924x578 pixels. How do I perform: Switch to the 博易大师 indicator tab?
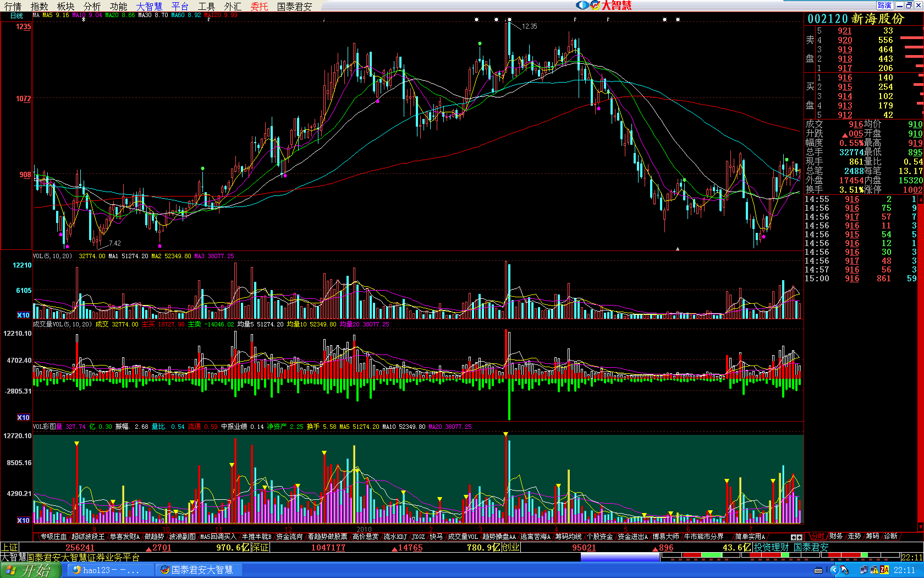[666, 537]
